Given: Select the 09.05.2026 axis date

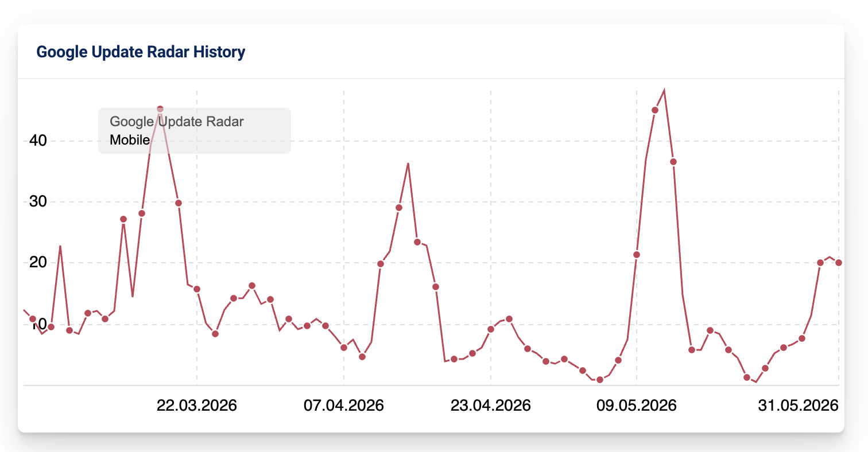Looking at the screenshot, I should (x=637, y=406).
